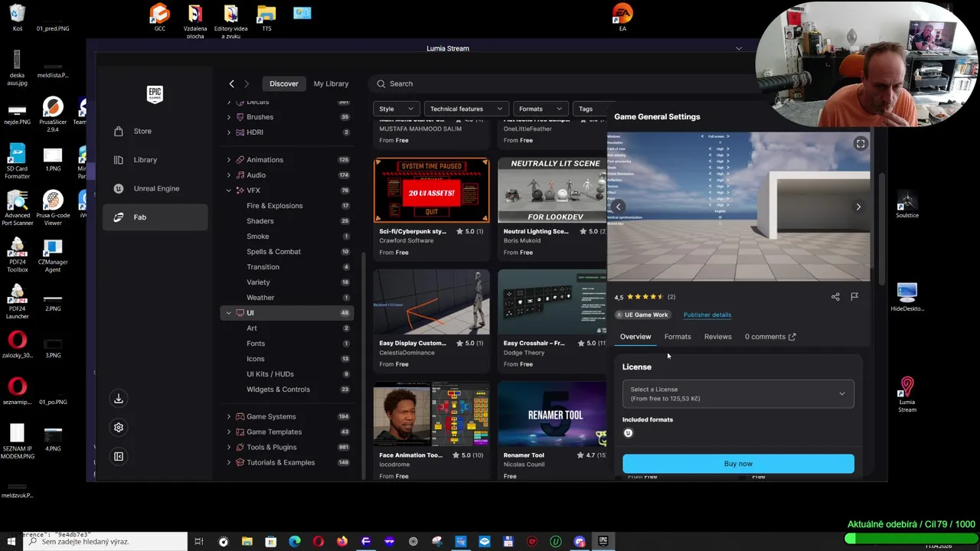Viewport: 980px width, 551px height.
Task: Expand the Audio category
Action: click(228, 175)
